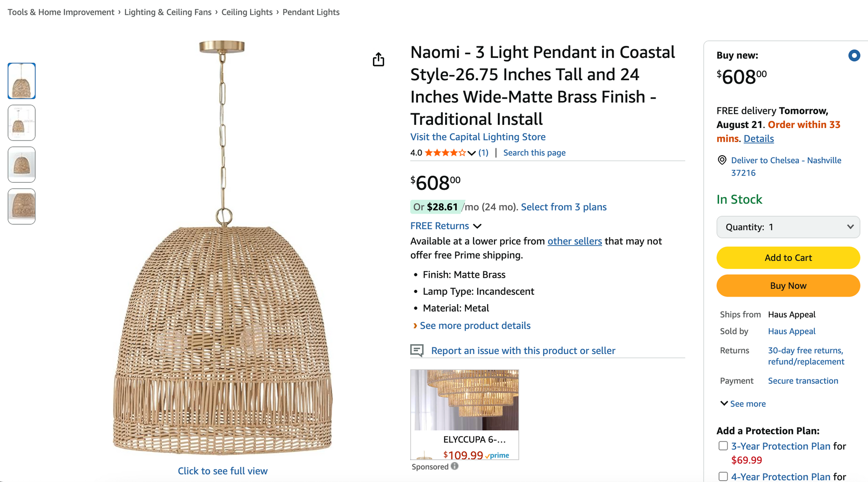868x482 pixels.
Task: Click the Sponsored info icon
Action: tap(455, 466)
